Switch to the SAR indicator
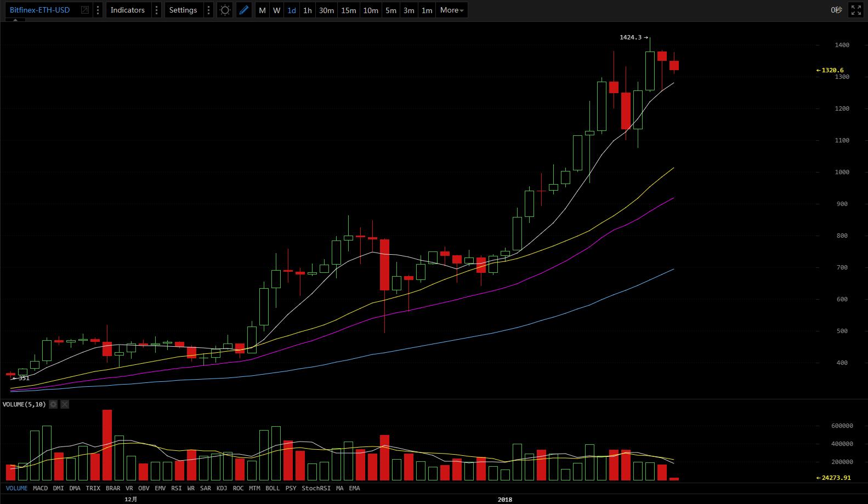868x504 pixels. click(206, 488)
